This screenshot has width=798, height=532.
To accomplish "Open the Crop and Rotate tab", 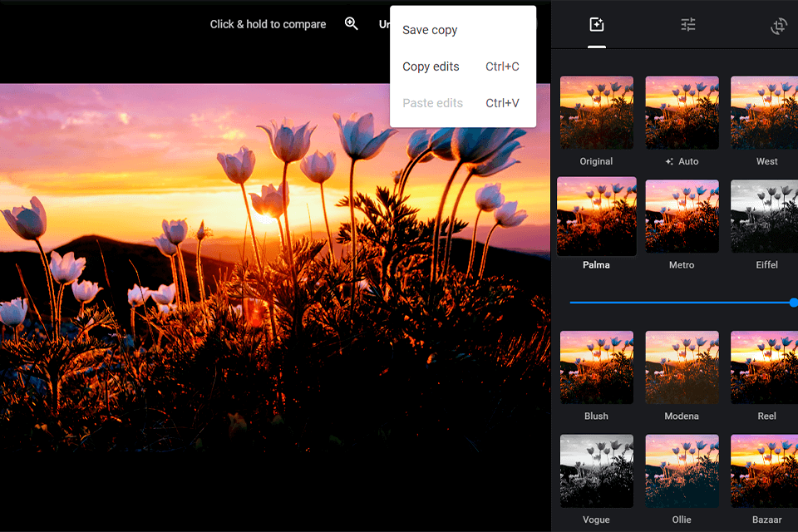I will point(779,26).
